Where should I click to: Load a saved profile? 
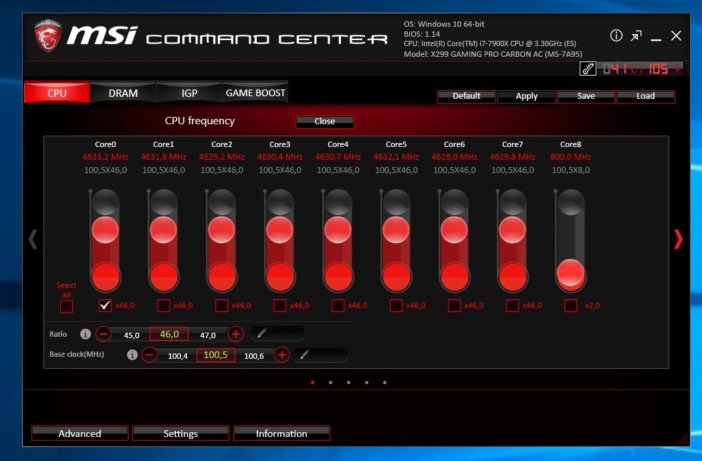click(x=646, y=96)
